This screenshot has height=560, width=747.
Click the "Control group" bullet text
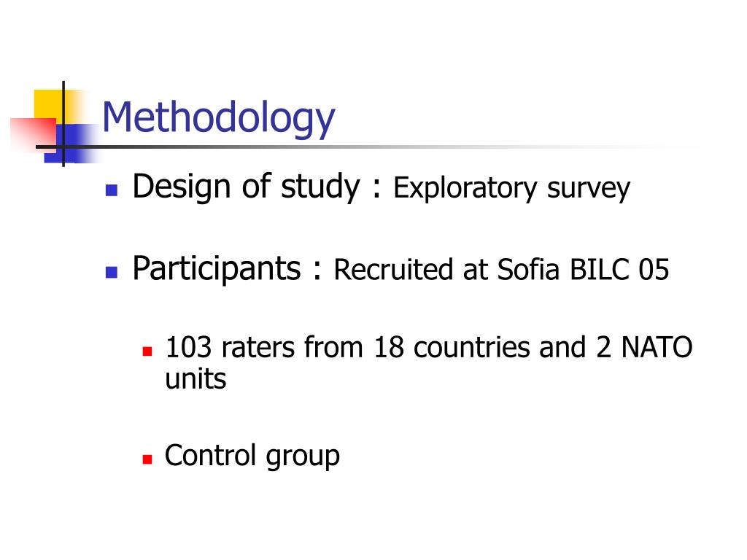[252, 456]
